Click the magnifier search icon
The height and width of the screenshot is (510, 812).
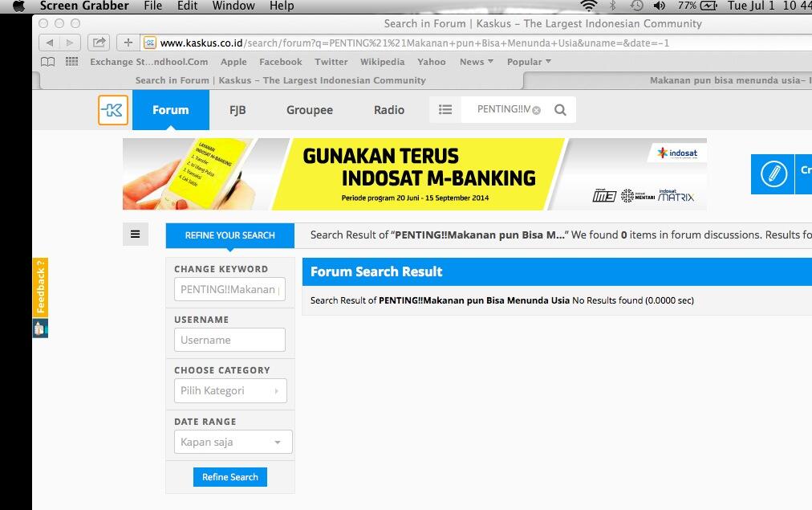click(x=560, y=110)
